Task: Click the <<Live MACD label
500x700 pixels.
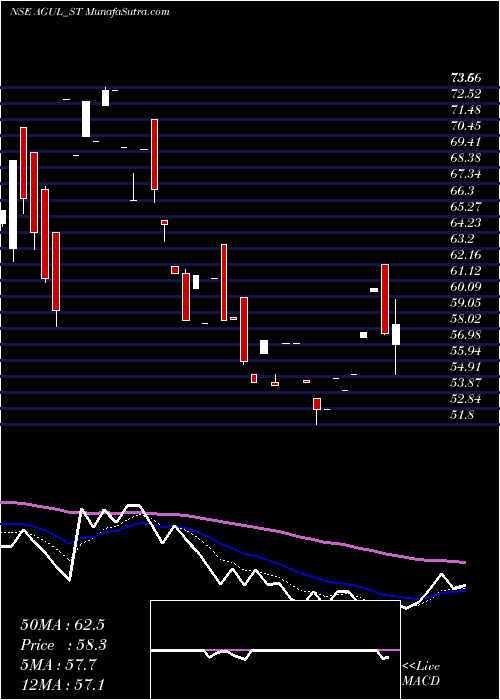Action: pos(421,674)
